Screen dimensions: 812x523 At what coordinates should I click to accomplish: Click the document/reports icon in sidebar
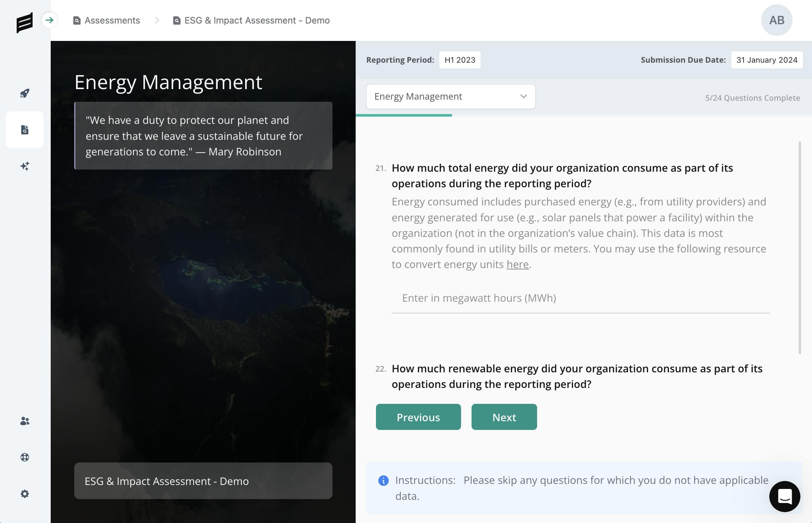pyautogui.click(x=25, y=130)
